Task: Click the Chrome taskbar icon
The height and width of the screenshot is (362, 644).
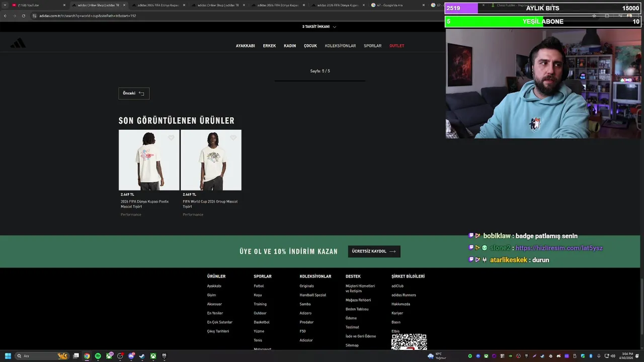Action: point(87,356)
